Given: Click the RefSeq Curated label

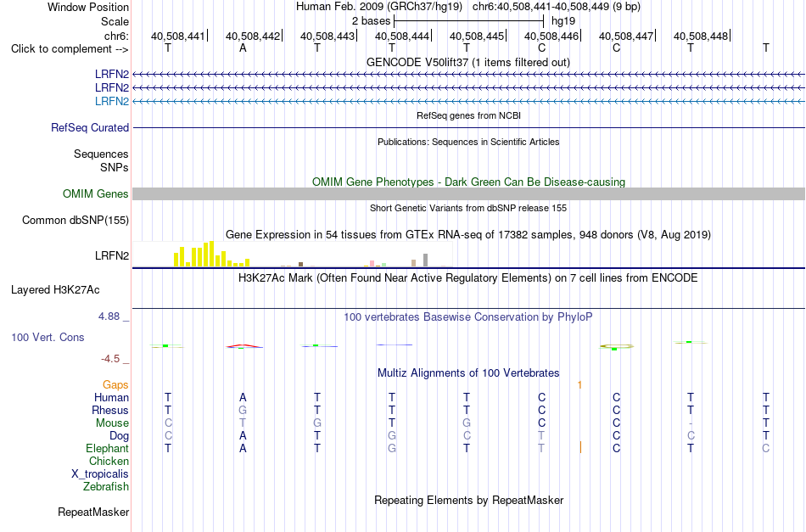Looking at the screenshot, I should [x=89, y=127].
